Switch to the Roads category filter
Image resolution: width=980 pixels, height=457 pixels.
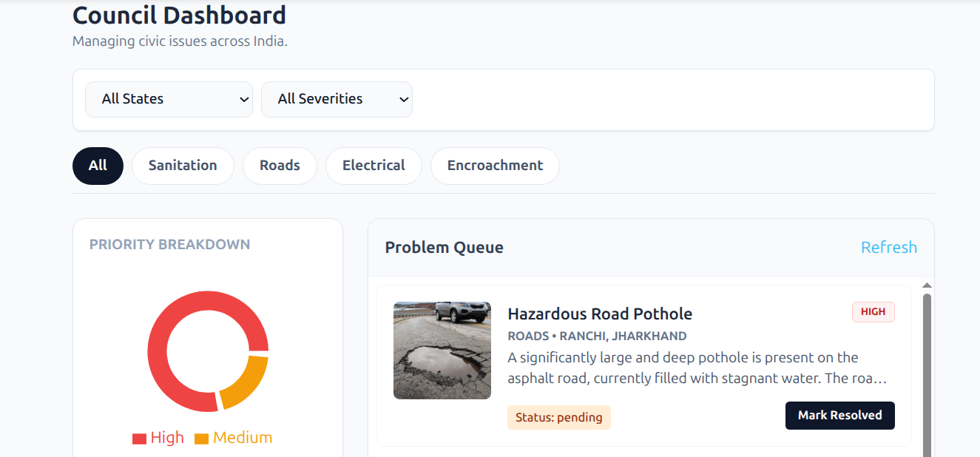[280, 166]
